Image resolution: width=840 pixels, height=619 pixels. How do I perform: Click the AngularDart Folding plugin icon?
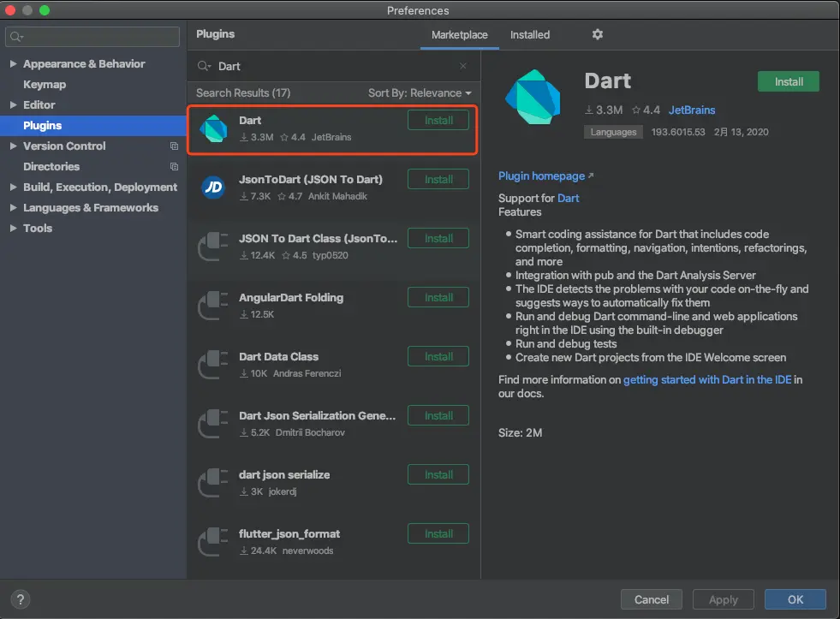(x=213, y=305)
